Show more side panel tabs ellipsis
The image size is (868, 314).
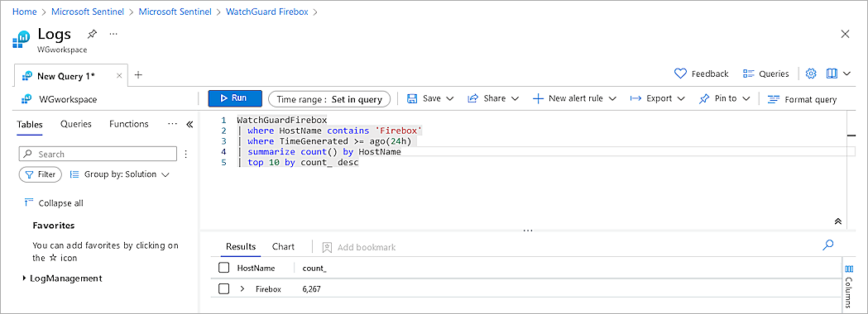[x=172, y=124]
